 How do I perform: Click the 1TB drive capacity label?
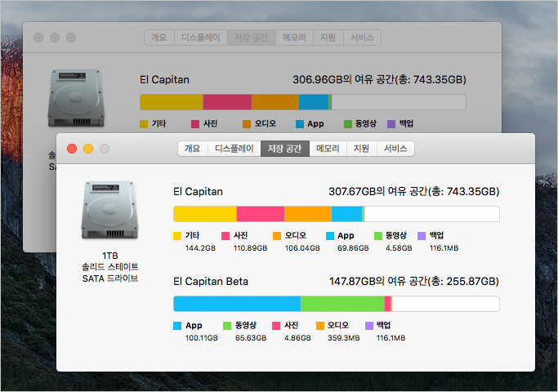[x=110, y=256]
